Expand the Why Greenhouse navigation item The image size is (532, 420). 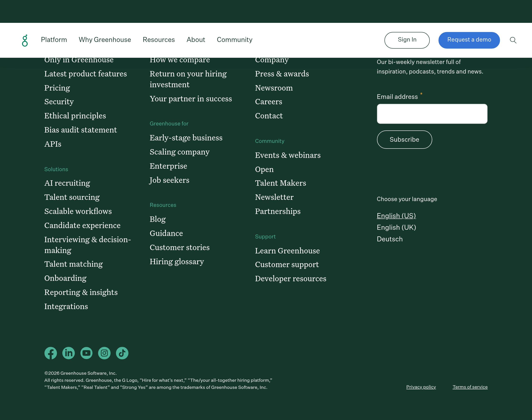(x=105, y=40)
